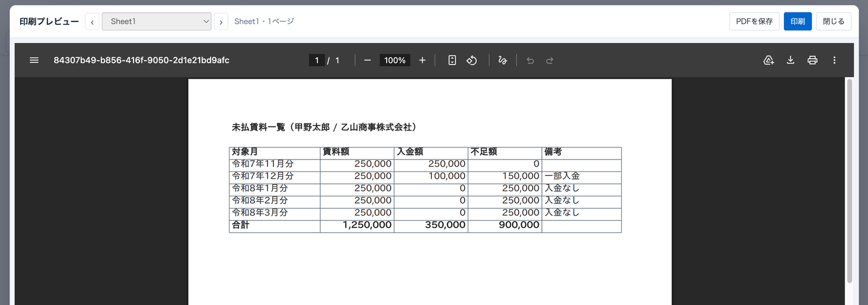This screenshot has height=305, width=868.
Task: Click the 閉じる button
Action: point(833,21)
